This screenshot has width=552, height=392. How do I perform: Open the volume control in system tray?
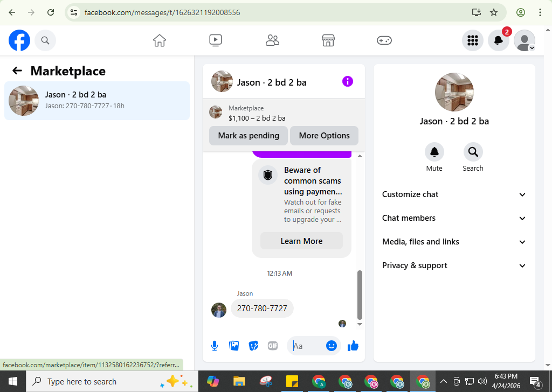pyautogui.click(x=482, y=381)
